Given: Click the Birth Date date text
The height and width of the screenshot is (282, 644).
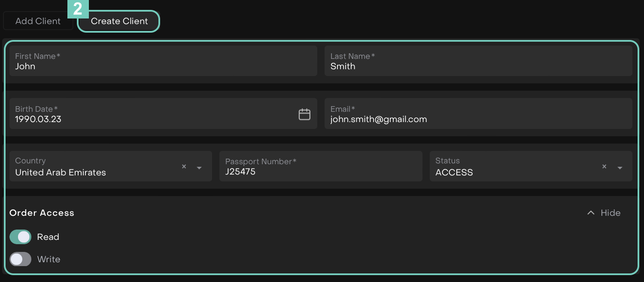Looking at the screenshot, I should 38,120.
